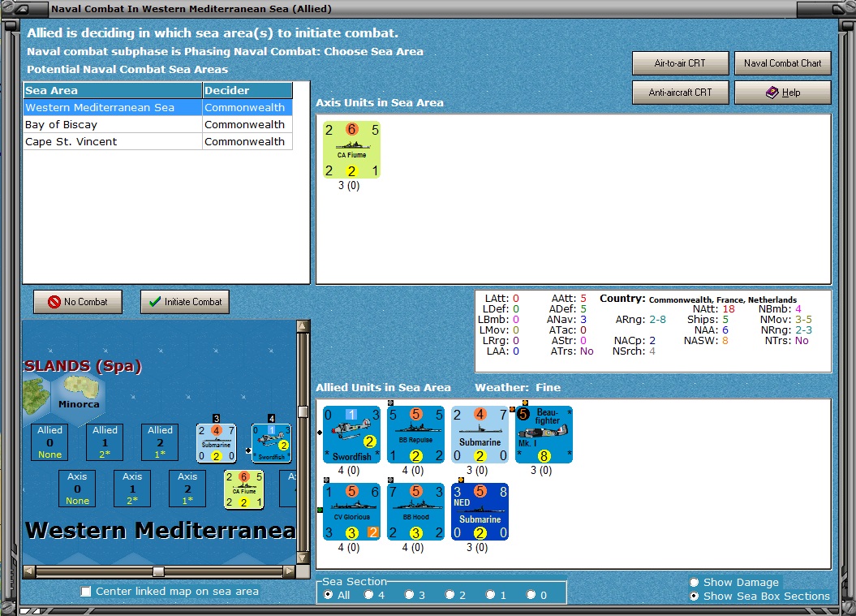Viewport: 856px width, 616px height.
Task: Select sea section 1 radio button
Action: click(491, 595)
